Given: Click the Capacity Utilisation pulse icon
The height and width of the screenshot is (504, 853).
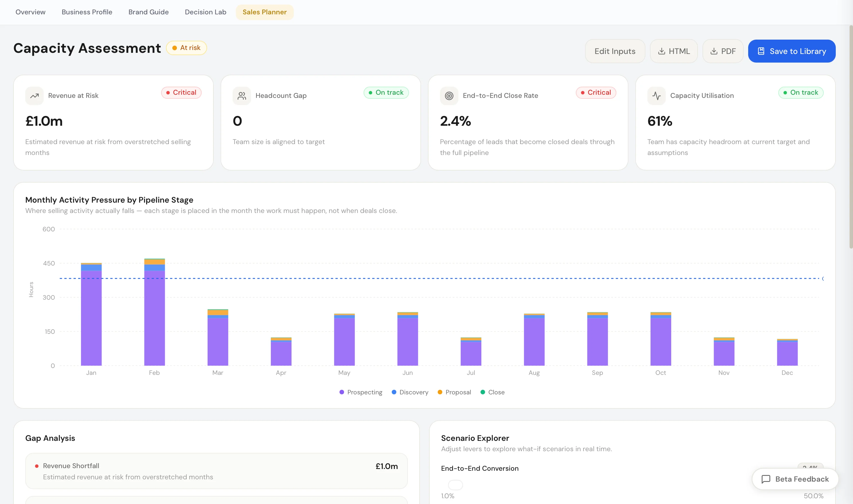Looking at the screenshot, I should click(657, 96).
